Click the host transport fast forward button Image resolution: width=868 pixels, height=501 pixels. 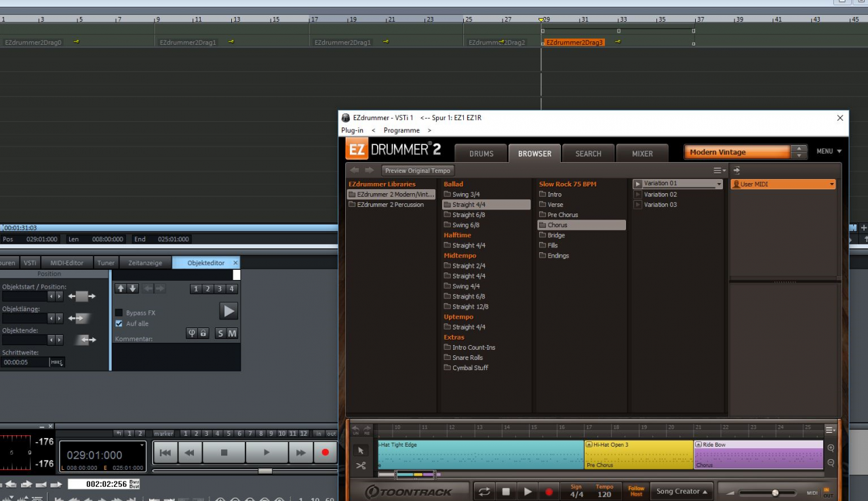point(300,452)
